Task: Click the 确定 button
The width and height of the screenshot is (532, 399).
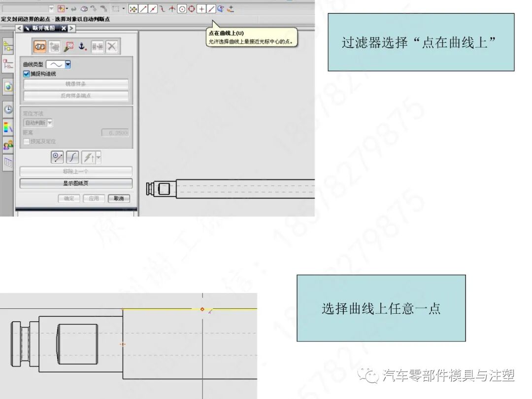Action: tap(69, 199)
